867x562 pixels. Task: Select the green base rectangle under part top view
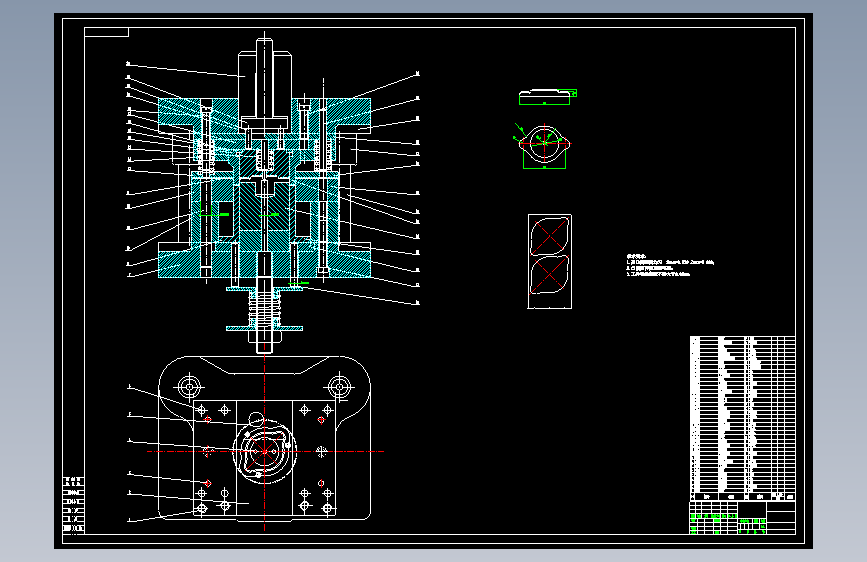pos(545,159)
